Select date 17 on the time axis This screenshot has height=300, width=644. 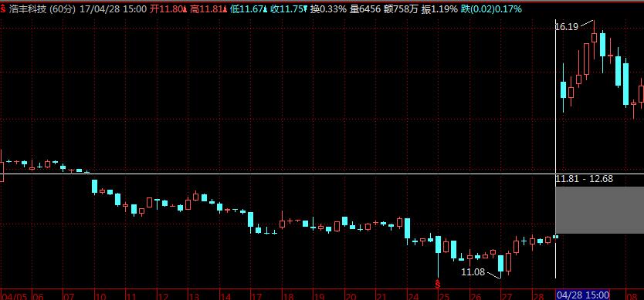[256, 296]
